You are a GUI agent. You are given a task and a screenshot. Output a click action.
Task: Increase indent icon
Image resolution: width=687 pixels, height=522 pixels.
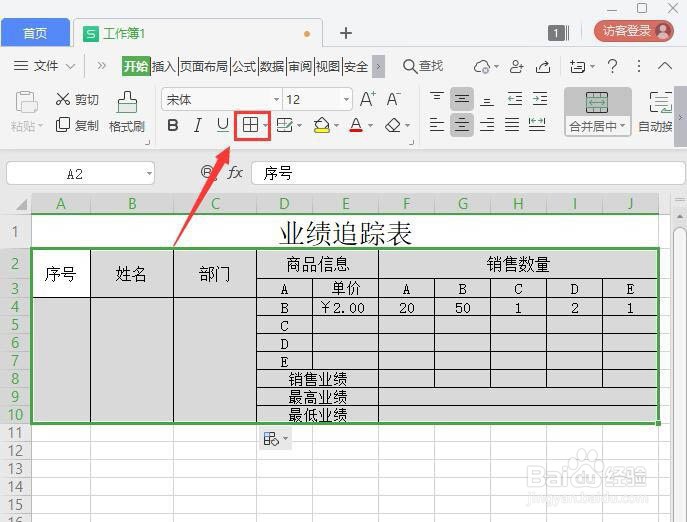coord(540,99)
